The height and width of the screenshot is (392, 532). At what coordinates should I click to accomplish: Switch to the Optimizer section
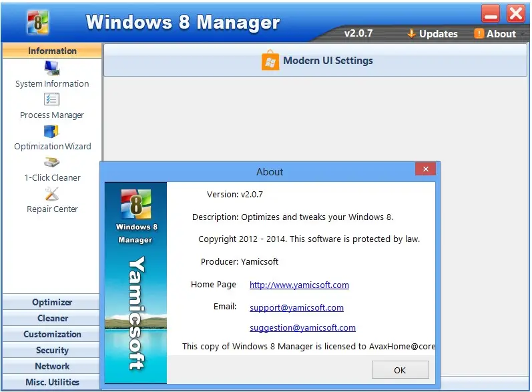click(51, 302)
